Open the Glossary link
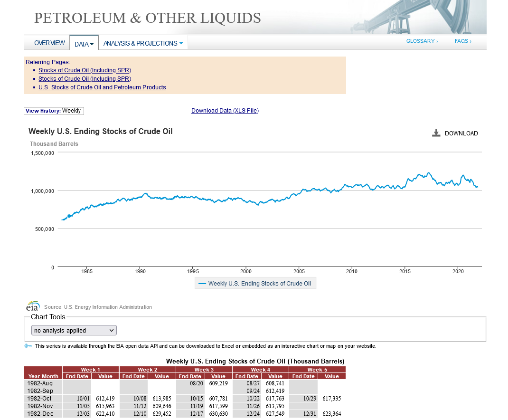508x420 pixels. (x=422, y=41)
